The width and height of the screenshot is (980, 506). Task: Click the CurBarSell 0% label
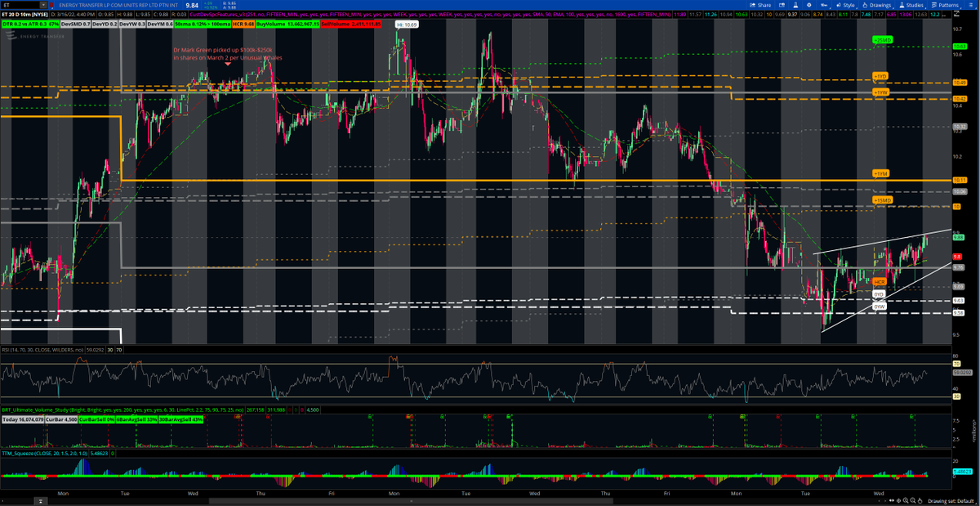click(96, 419)
